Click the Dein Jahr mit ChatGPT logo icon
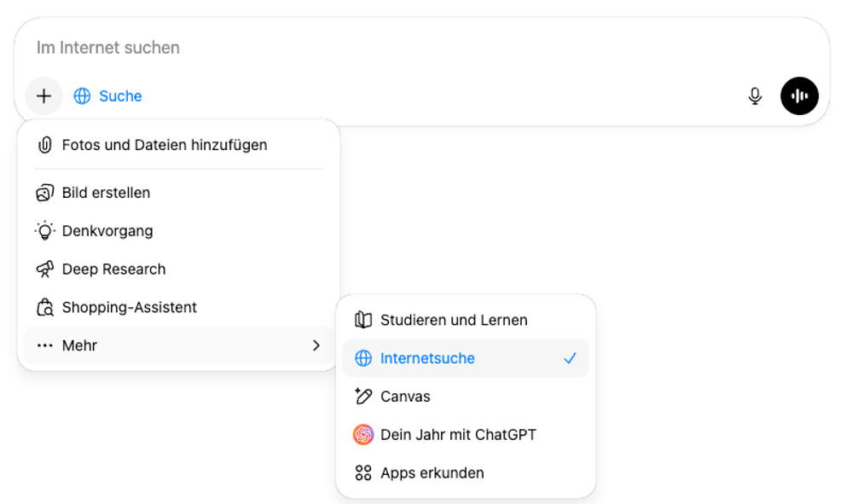846x504 pixels. pos(363,434)
